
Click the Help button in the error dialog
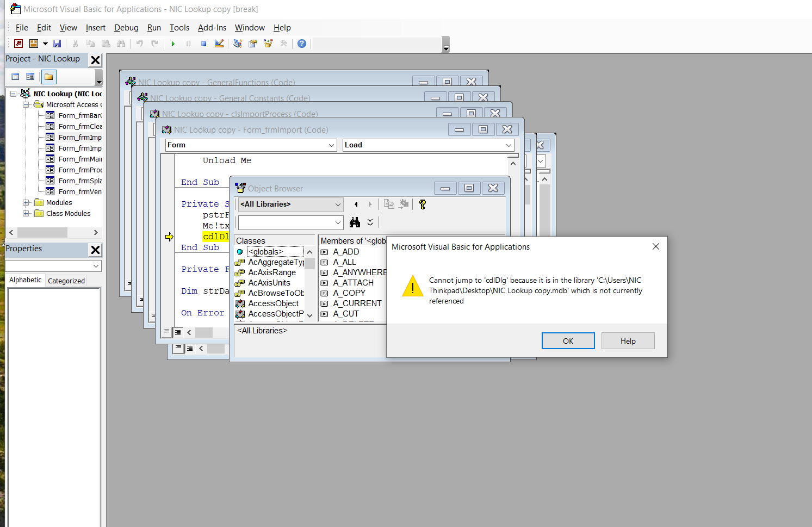(x=628, y=341)
